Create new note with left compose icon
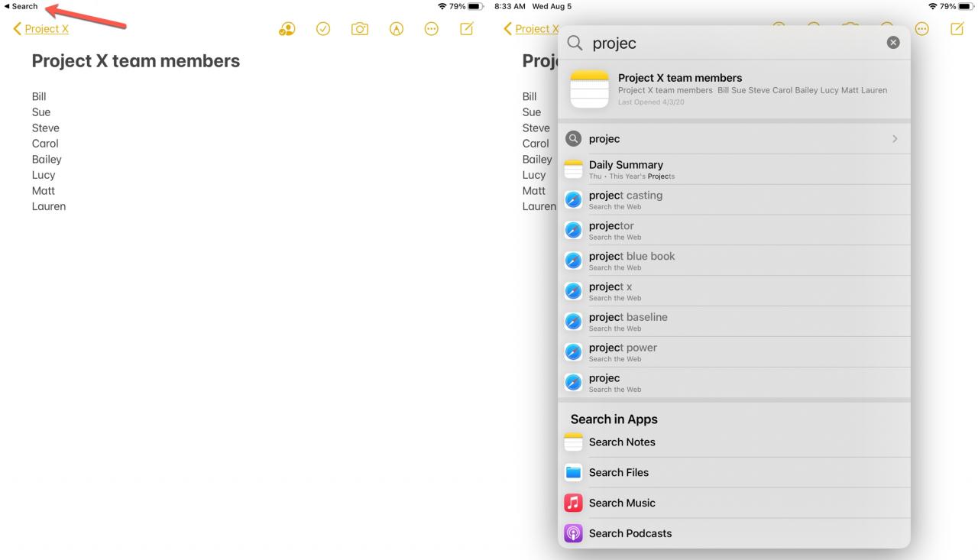The width and height of the screenshot is (978, 560). 467,28
